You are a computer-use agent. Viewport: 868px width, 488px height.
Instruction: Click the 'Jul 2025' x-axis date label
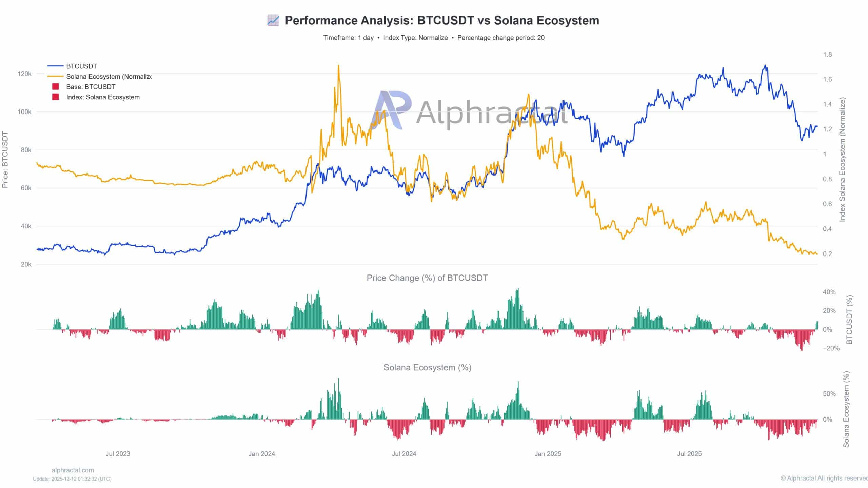[x=689, y=454]
